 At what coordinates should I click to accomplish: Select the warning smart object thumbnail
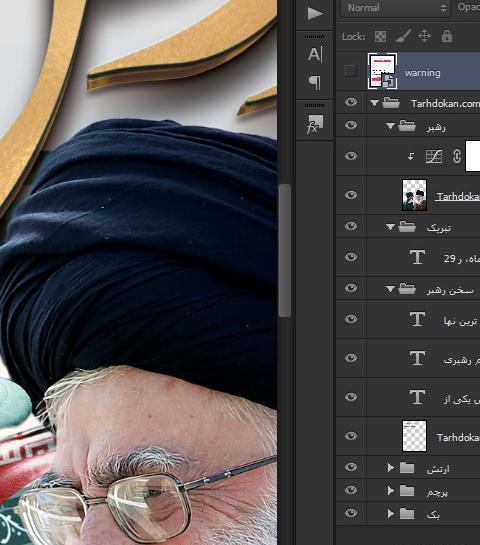pos(382,71)
